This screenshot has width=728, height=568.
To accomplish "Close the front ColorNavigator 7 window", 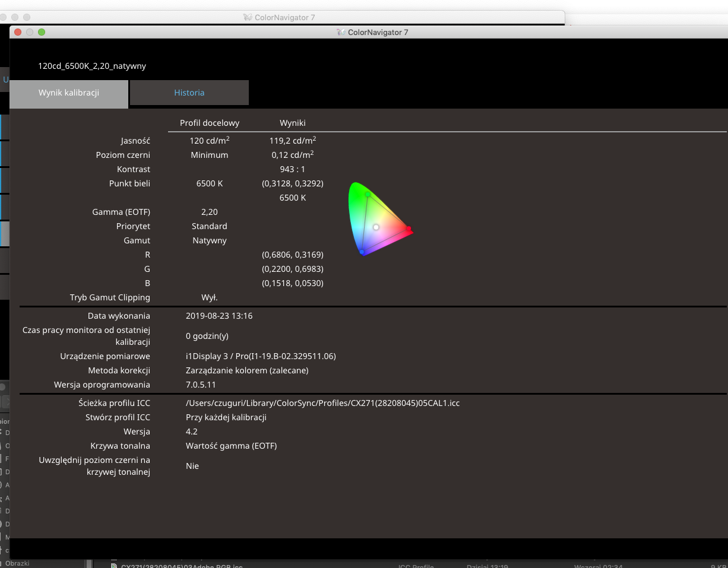I will pos(18,32).
